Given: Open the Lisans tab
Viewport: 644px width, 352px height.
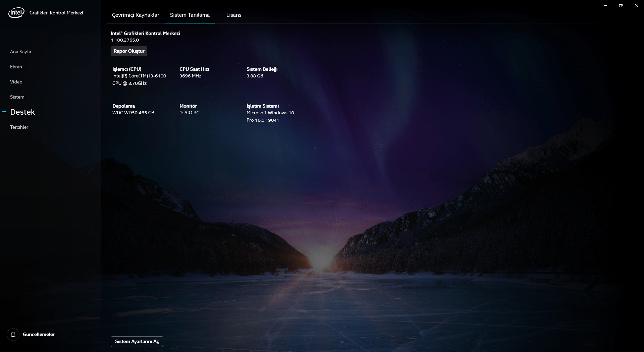Looking at the screenshot, I should (234, 15).
